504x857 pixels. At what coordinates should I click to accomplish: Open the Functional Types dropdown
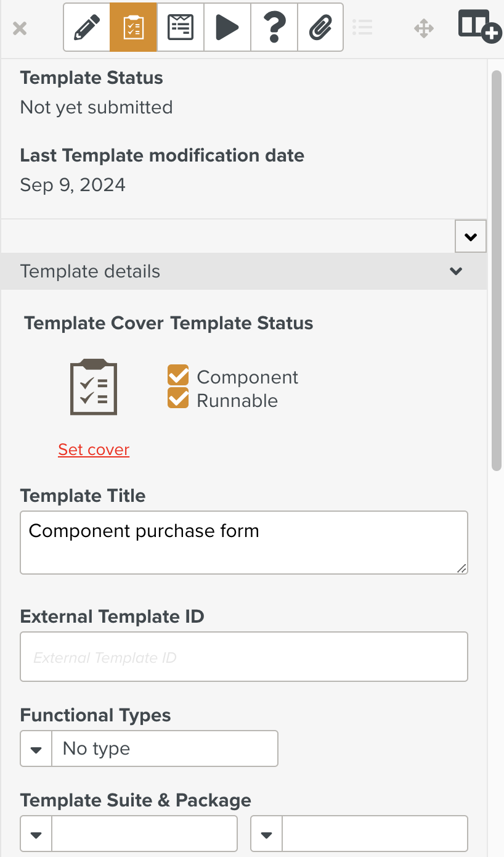36,749
